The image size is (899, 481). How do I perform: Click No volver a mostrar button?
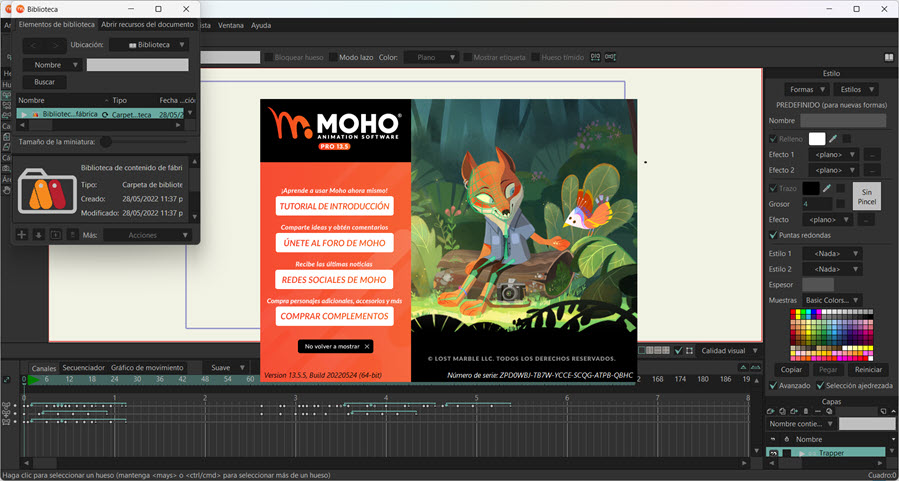click(335, 346)
